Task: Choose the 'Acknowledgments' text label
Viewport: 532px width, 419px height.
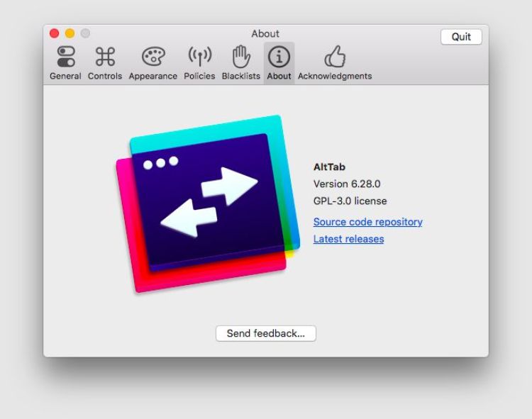Action: pyautogui.click(x=334, y=76)
